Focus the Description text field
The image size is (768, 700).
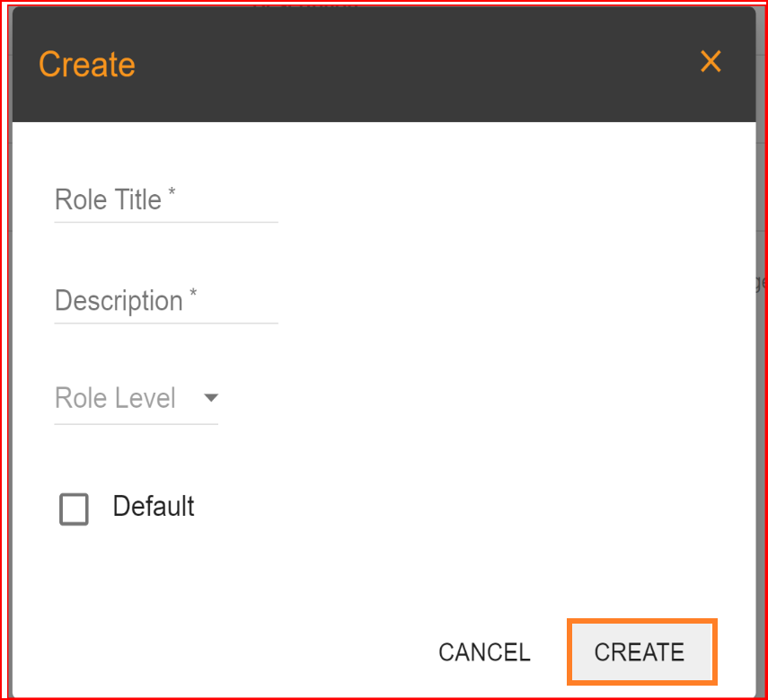[166, 301]
